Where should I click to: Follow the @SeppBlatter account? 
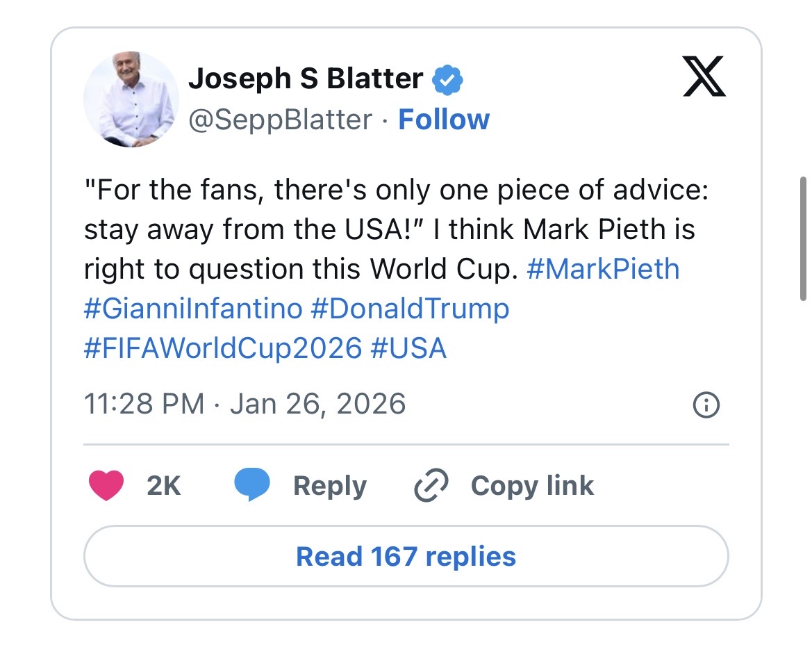point(444,120)
